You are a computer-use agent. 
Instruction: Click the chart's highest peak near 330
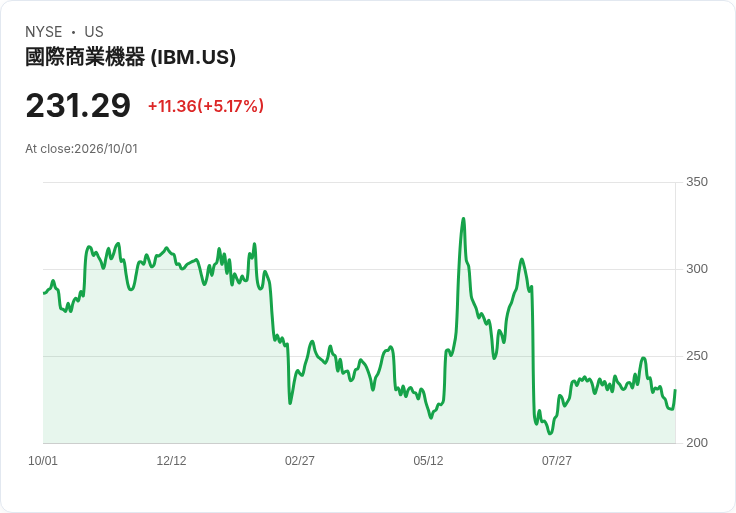pos(463,219)
